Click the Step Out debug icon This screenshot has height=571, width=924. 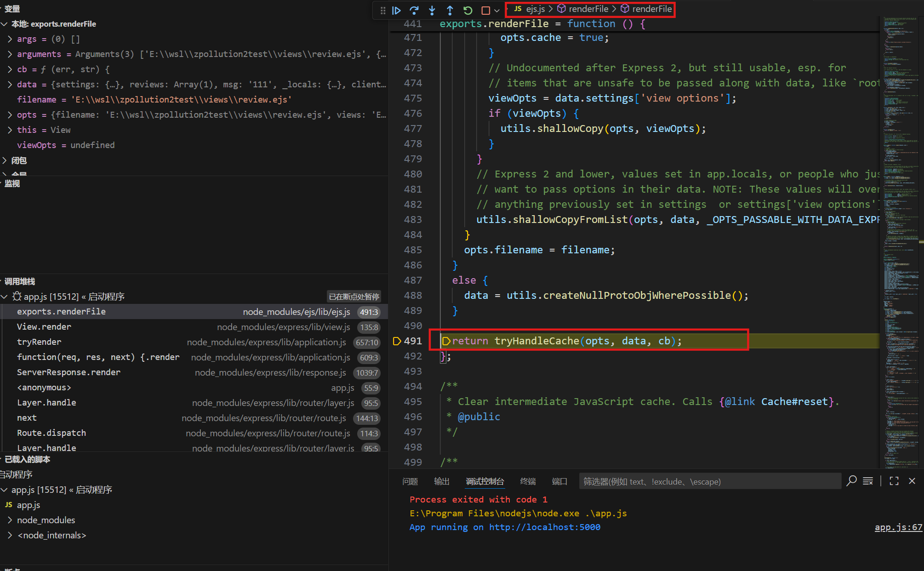point(450,10)
